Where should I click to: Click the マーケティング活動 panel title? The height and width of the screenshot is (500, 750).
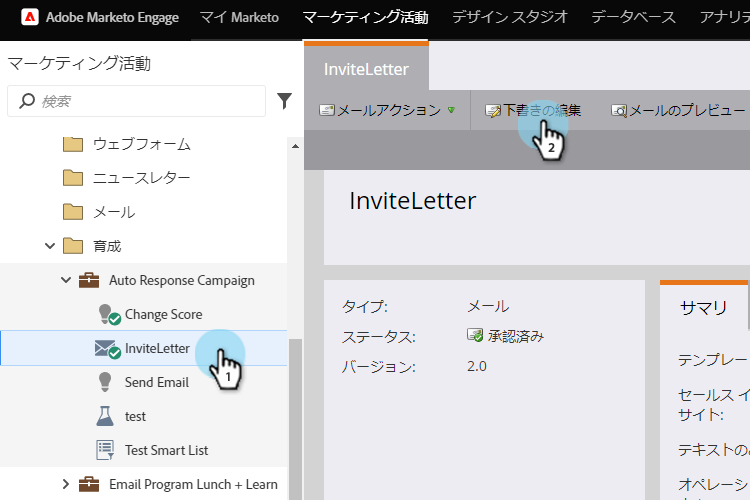pos(79,63)
